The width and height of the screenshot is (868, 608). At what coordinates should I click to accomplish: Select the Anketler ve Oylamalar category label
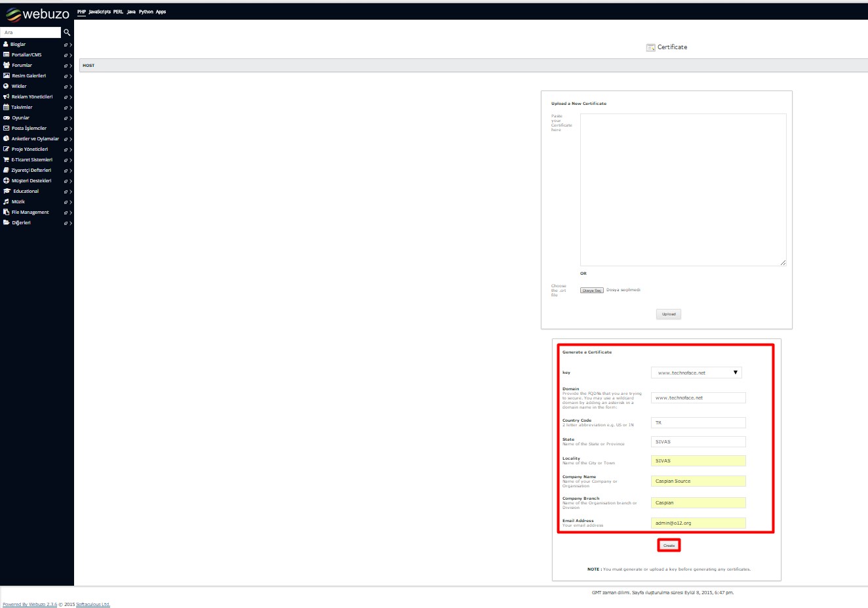[35, 139]
